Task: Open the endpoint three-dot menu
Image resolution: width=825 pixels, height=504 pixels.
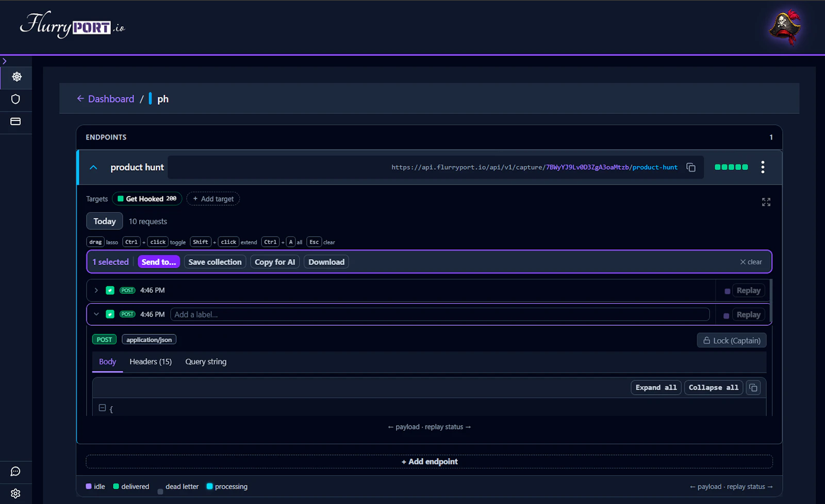Action: click(x=763, y=167)
